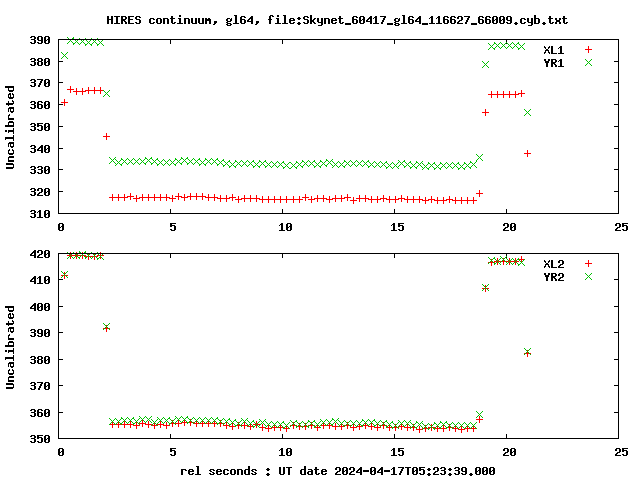Click the first YR1 point near value 383

pyautogui.click(x=64, y=56)
